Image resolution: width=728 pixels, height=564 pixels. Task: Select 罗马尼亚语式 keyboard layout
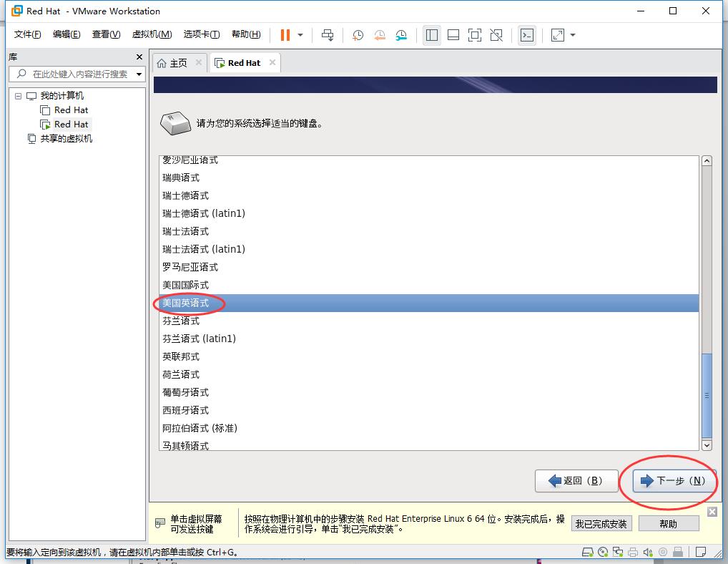[428, 267]
